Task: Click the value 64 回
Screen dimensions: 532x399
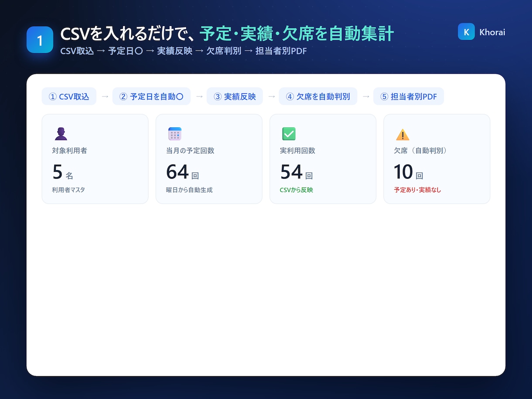Action: [183, 172]
